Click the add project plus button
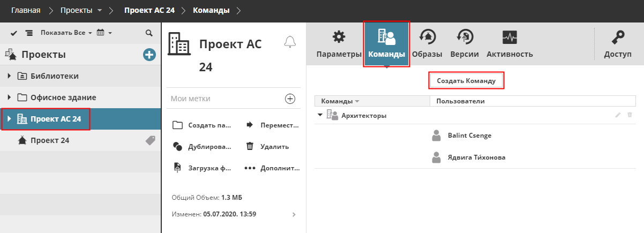Viewport: 644px width, 233px height. coord(149,54)
